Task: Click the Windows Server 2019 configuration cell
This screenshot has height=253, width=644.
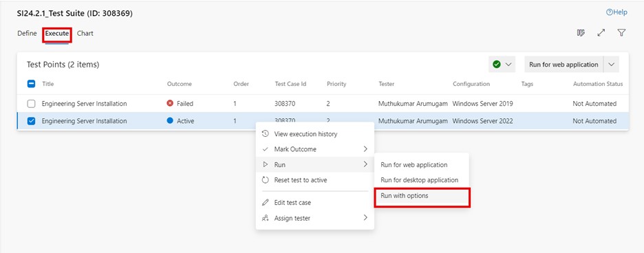Action: coord(482,104)
